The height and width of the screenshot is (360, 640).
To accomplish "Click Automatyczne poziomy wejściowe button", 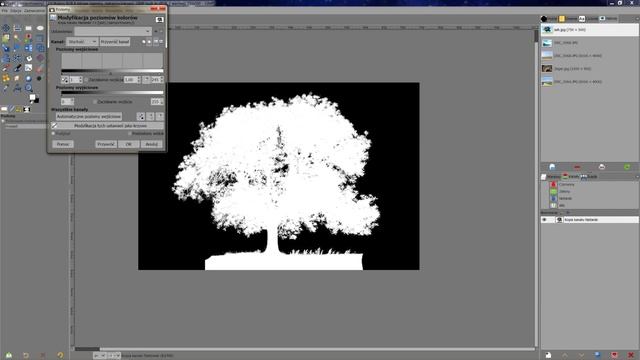I will click(89, 117).
